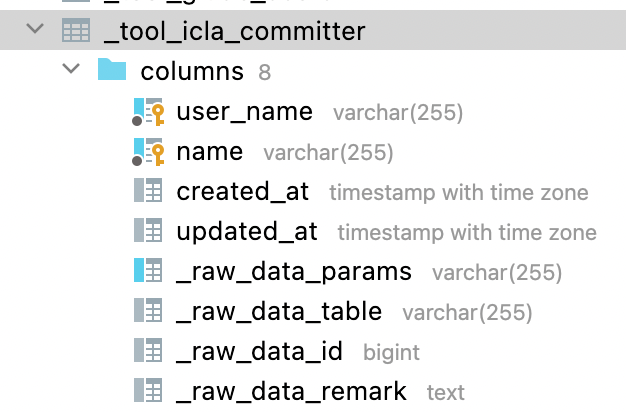Click the user_name primary key column icon
The height and width of the screenshot is (412, 626).
click(148, 112)
